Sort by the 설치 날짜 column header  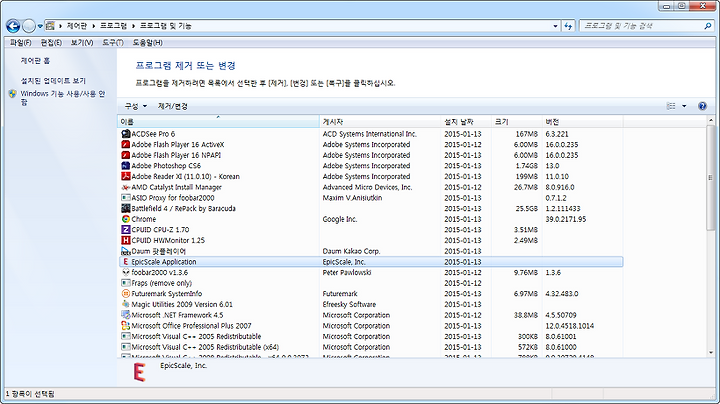466,122
